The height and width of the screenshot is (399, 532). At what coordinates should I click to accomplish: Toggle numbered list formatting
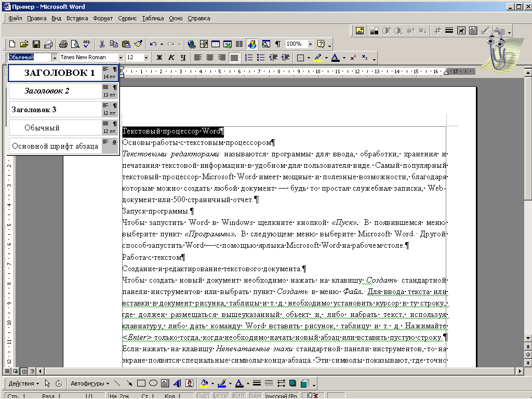(249, 58)
